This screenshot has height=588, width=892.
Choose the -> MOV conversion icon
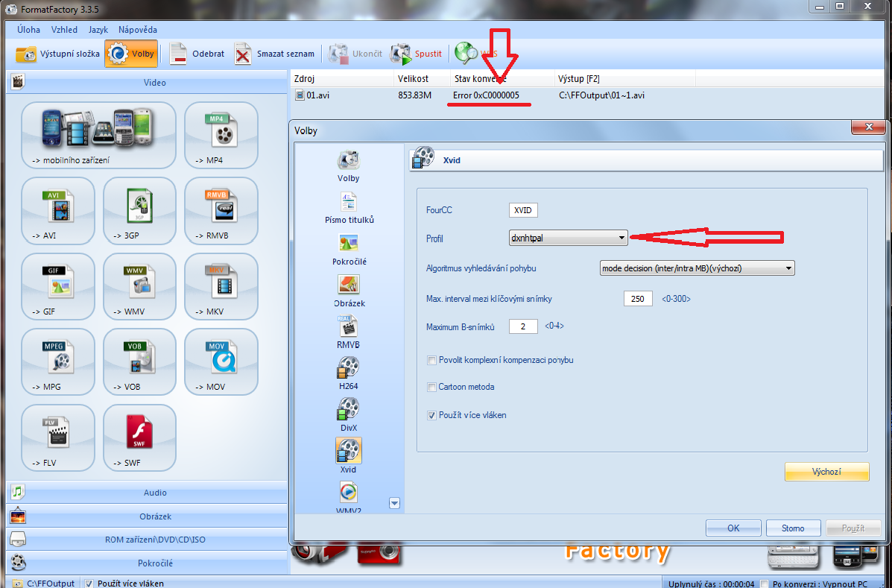[221, 361]
